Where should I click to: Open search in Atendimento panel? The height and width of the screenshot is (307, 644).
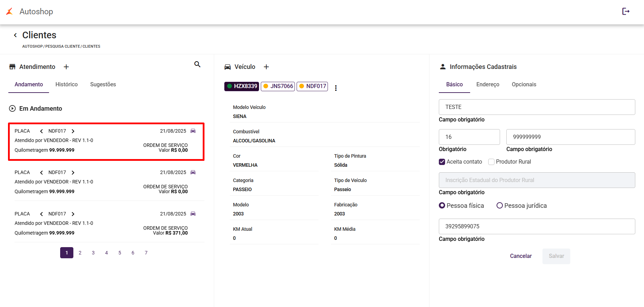coord(197,64)
